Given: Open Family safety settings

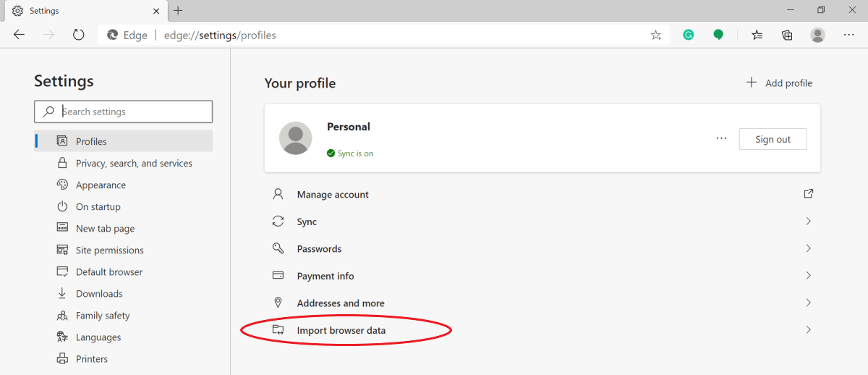Looking at the screenshot, I should tap(124, 315).
